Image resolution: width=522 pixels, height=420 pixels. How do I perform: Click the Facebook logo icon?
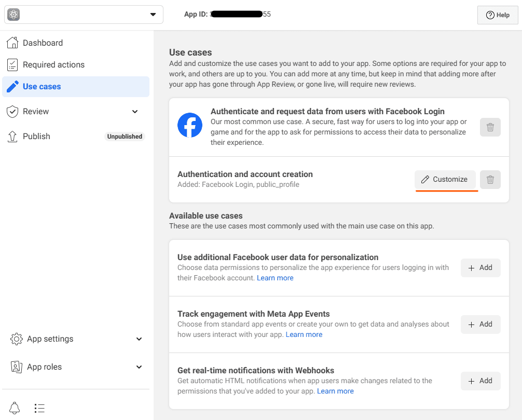click(x=190, y=125)
